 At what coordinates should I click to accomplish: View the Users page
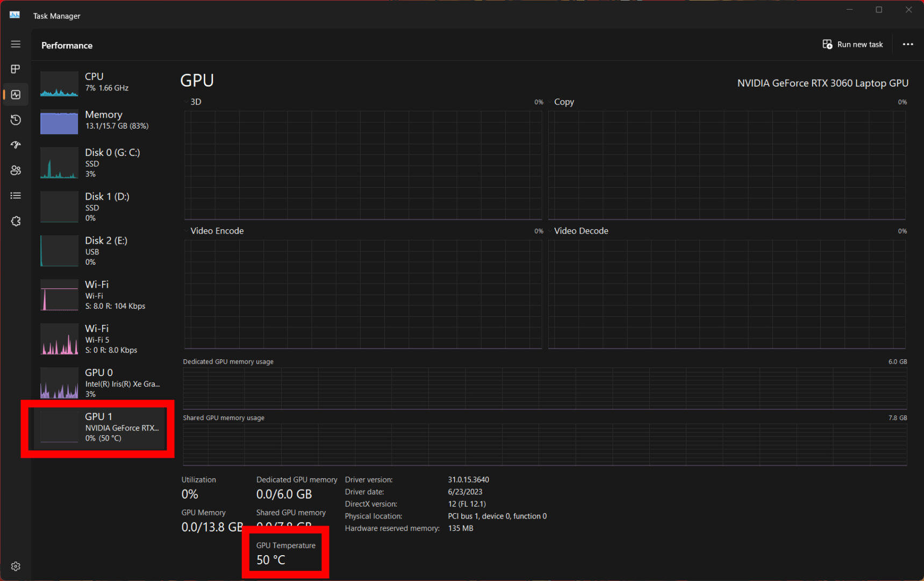tap(16, 170)
